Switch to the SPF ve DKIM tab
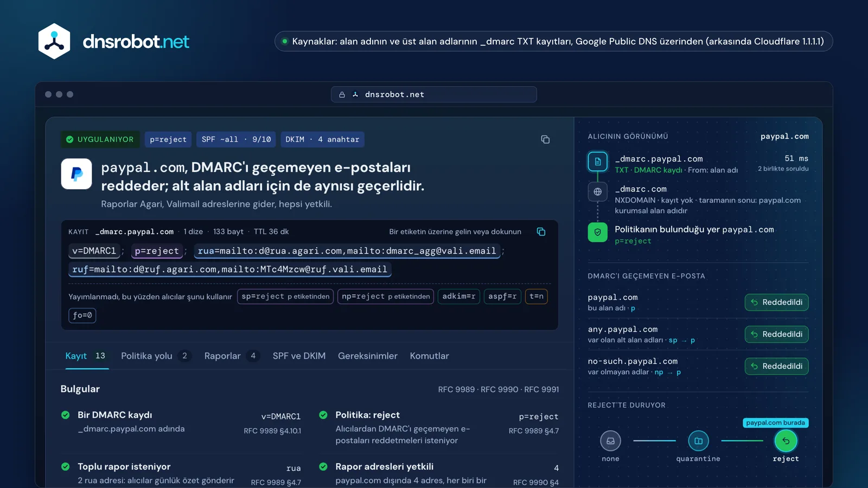The width and height of the screenshot is (868, 488). tap(299, 356)
